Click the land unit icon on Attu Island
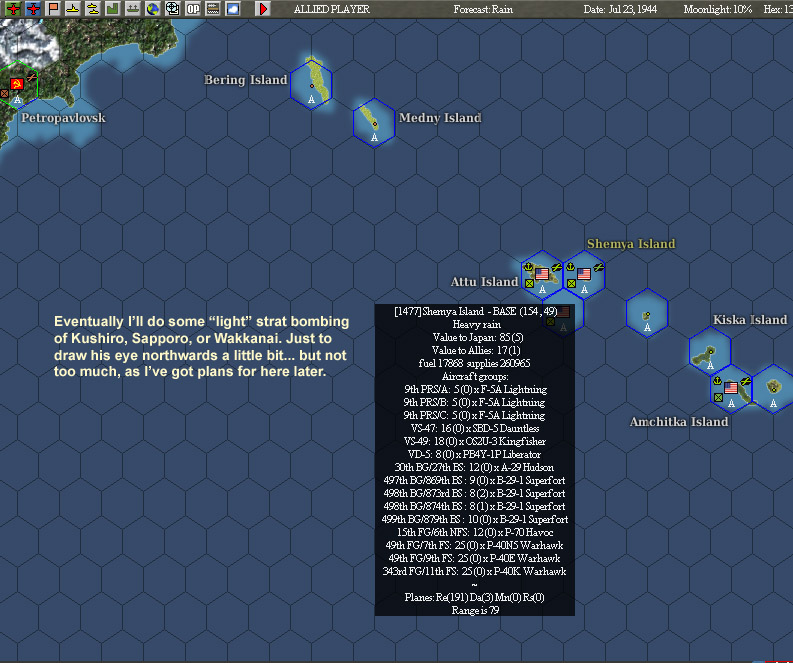Screen dimensions: 793x663 point(529,283)
